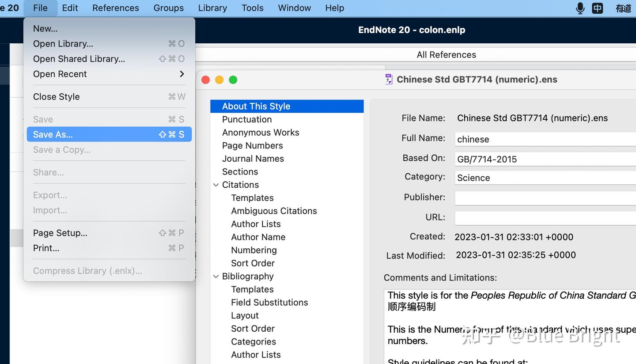The height and width of the screenshot is (364, 636).
Task: Select "Anonymous Works" in the sidebar
Action: 261,132
